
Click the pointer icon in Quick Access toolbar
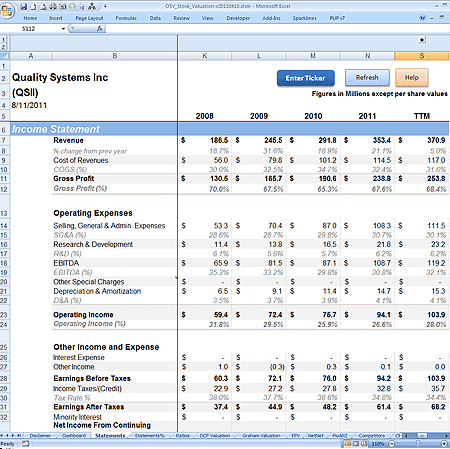coord(82,6)
